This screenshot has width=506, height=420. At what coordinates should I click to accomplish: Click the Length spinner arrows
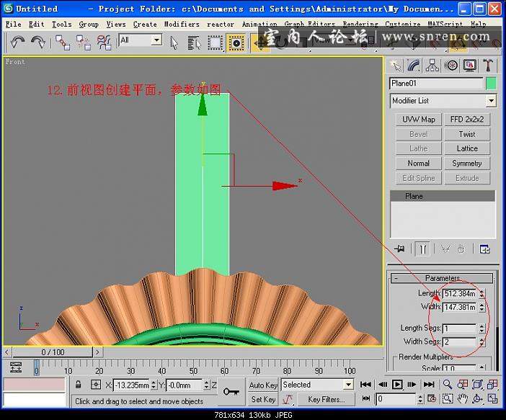click(481, 293)
